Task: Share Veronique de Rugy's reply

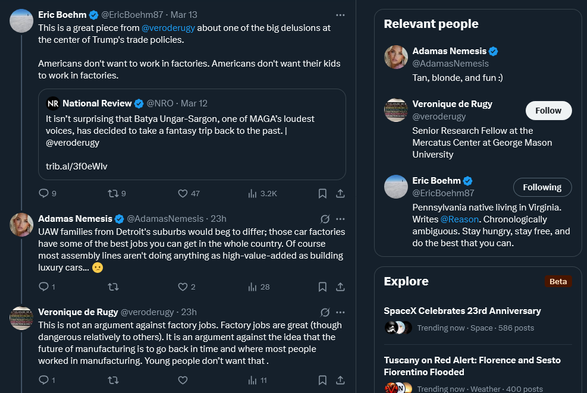Action: pos(340,380)
